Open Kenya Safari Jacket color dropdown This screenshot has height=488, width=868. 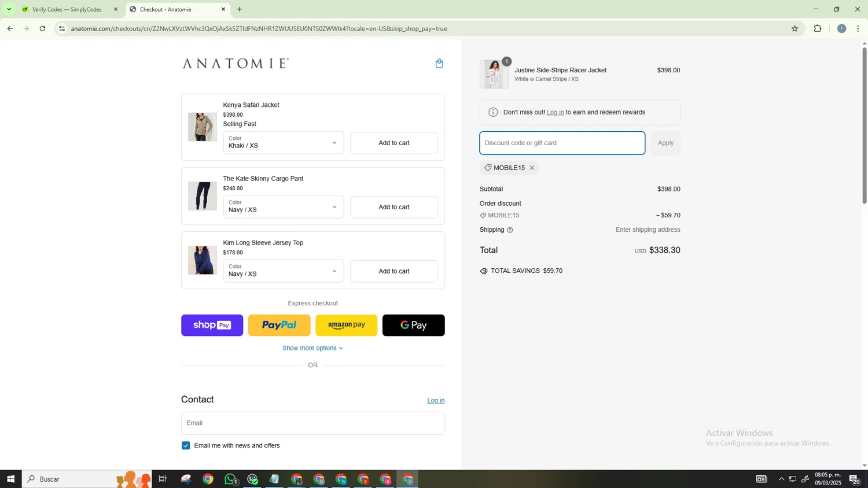(x=284, y=143)
